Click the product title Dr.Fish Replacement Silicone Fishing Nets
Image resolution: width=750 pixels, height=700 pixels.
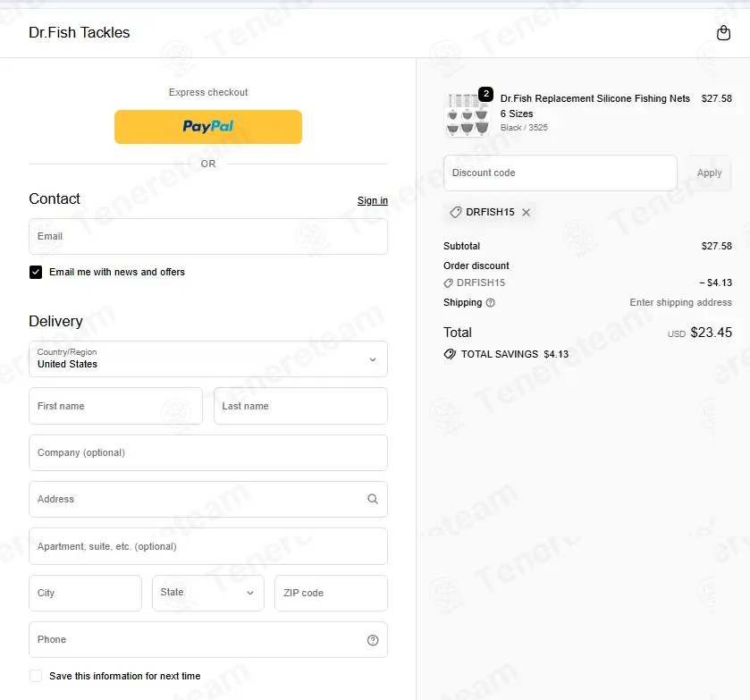pyautogui.click(x=595, y=105)
